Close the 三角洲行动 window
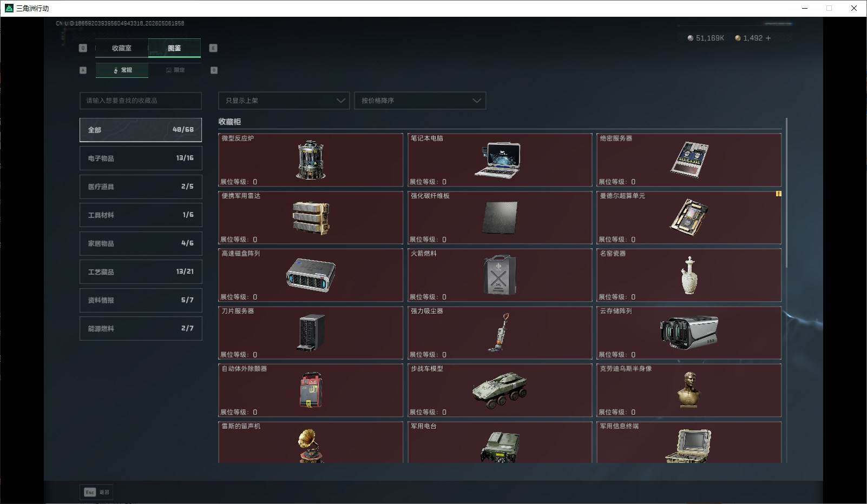Viewport: 867px width, 504px height. [854, 8]
